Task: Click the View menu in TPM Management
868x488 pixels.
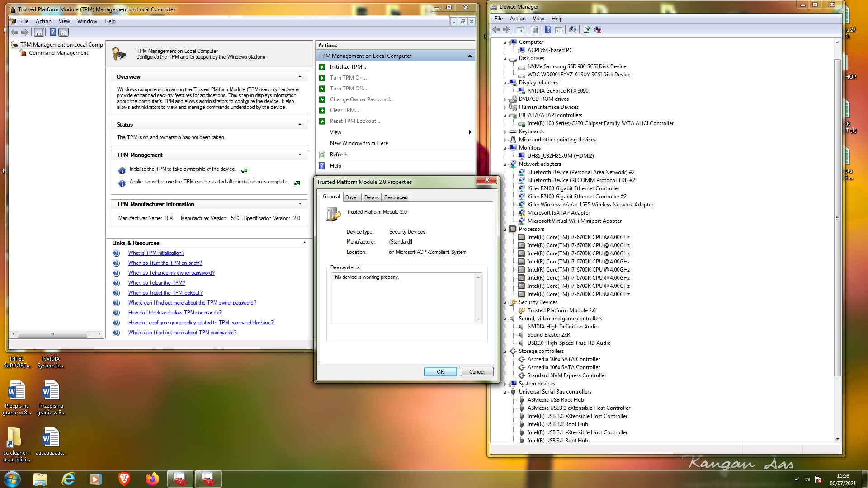Action: point(64,21)
